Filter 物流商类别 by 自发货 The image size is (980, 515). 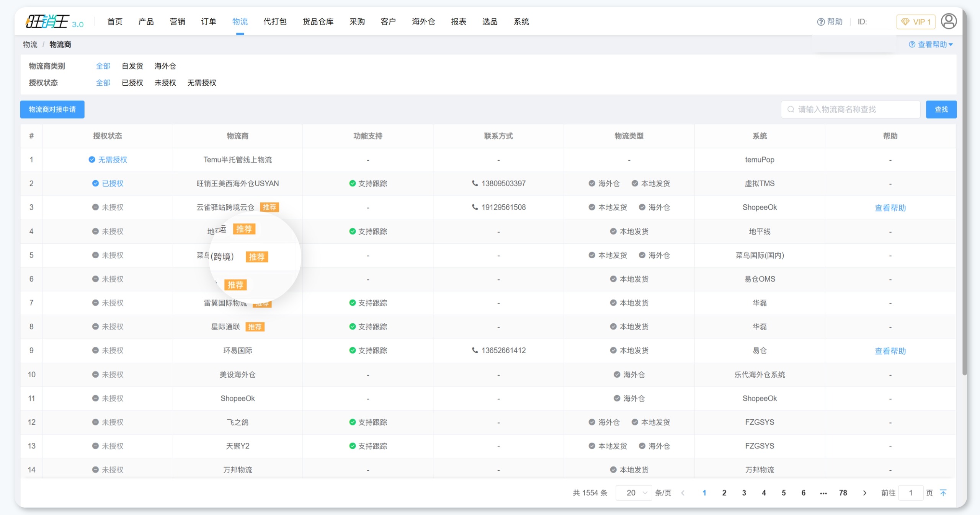[132, 66]
